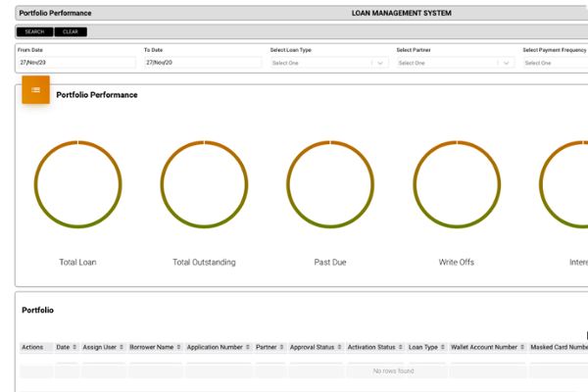Expand Loan Type chevron arrow
The image size is (588, 392).
coord(380,63)
